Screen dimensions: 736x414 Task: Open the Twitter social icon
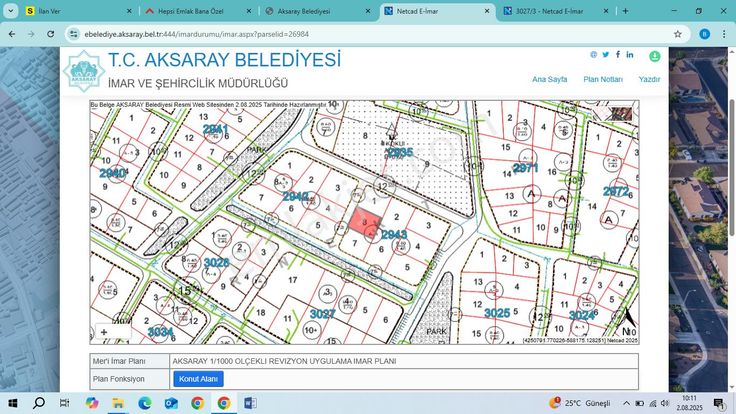coord(606,55)
